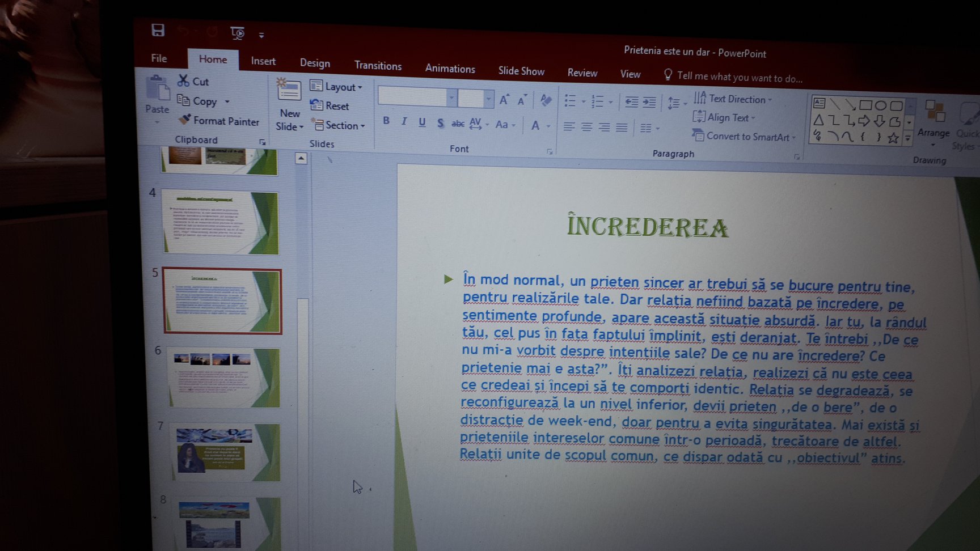The width and height of the screenshot is (980, 551).
Task: Start slideshow from beginning via quick access icon
Action: 238,33
